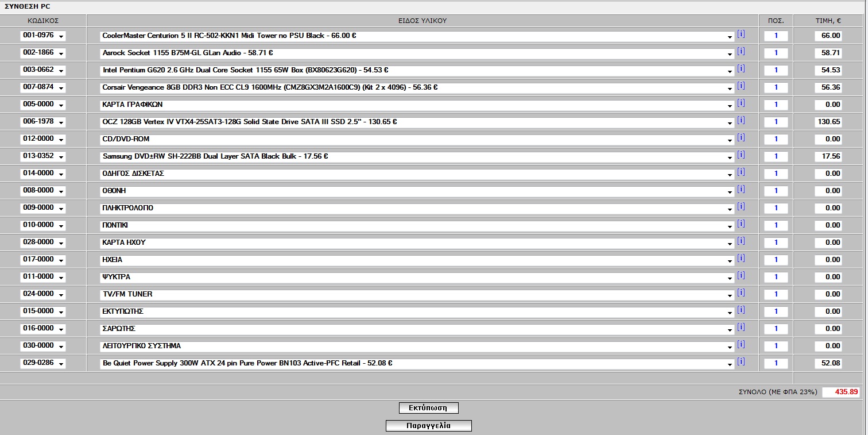Open info for Samsung DVD±RW SH-222BB
868x435 pixels.
coord(741,155)
